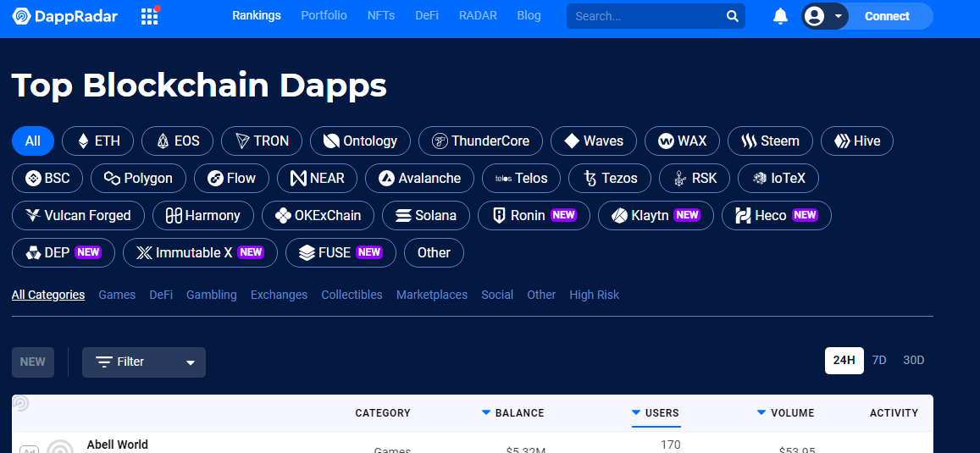Click the Avalanche chain icon

(387, 179)
